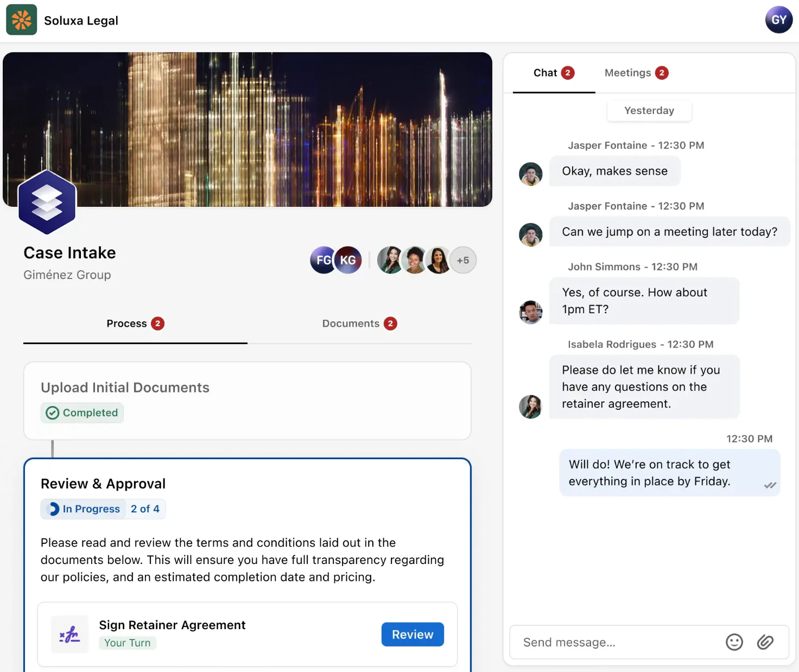
Task: Click the Giménez Group subtitle
Action: pos(67,275)
